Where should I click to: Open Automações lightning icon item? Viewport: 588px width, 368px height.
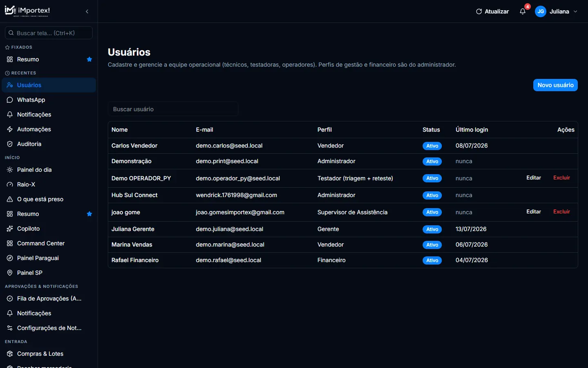pos(49,129)
